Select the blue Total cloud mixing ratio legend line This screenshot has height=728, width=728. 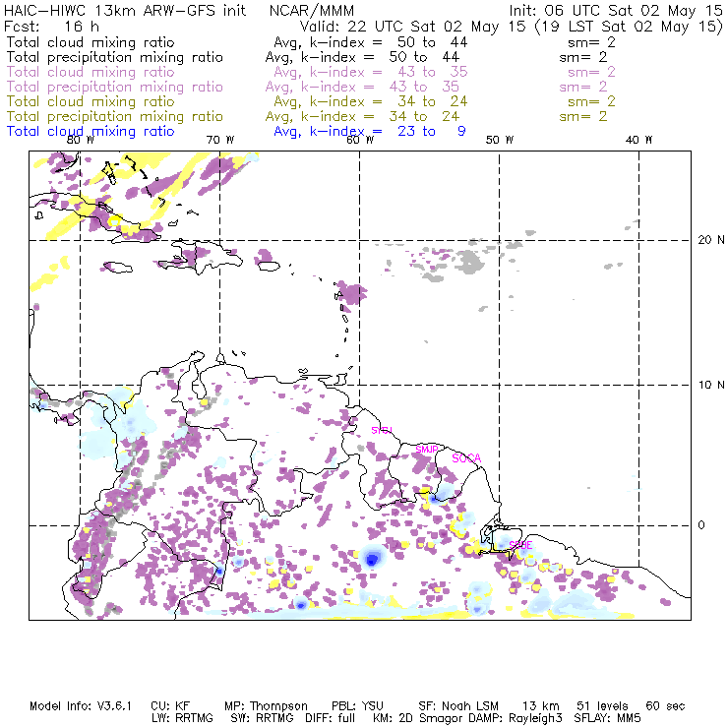tap(236, 132)
